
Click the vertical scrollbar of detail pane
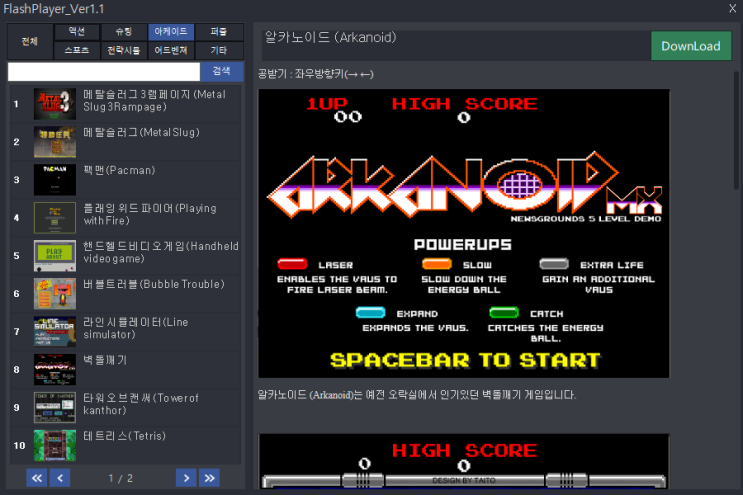[736, 130]
